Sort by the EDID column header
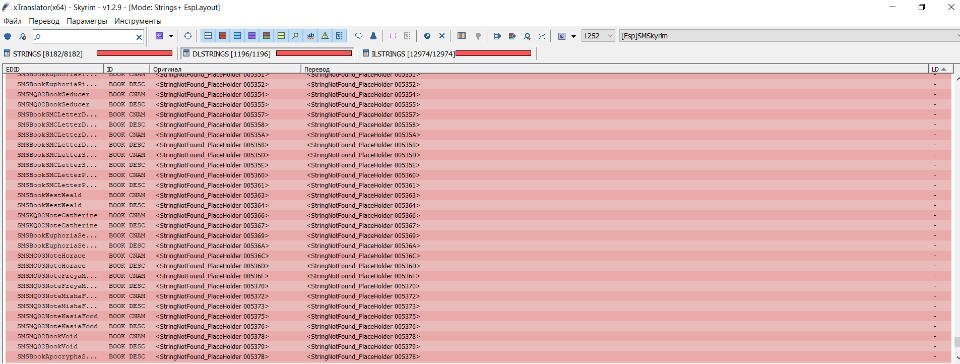 tap(53, 69)
